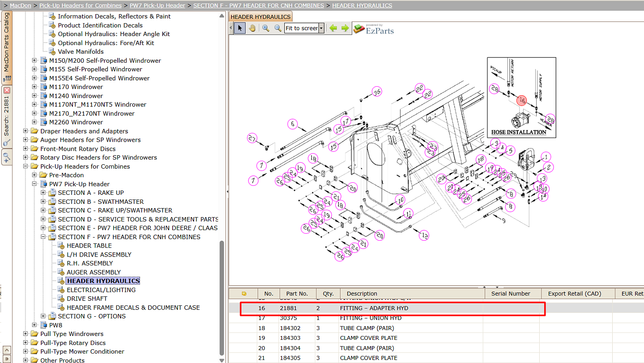Expand the M1240 Windrower node
Image resolution: width=644 pixels, height=363 pixels.
34,96
